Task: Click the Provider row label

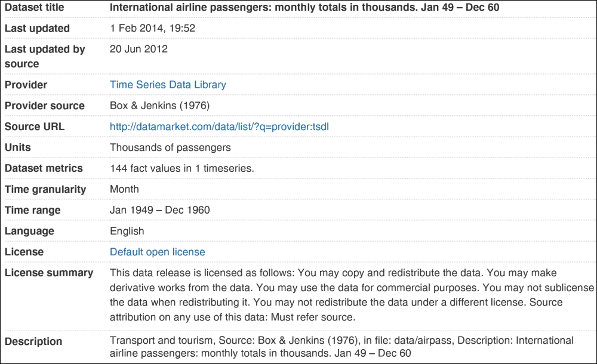Action: (26, 85)
